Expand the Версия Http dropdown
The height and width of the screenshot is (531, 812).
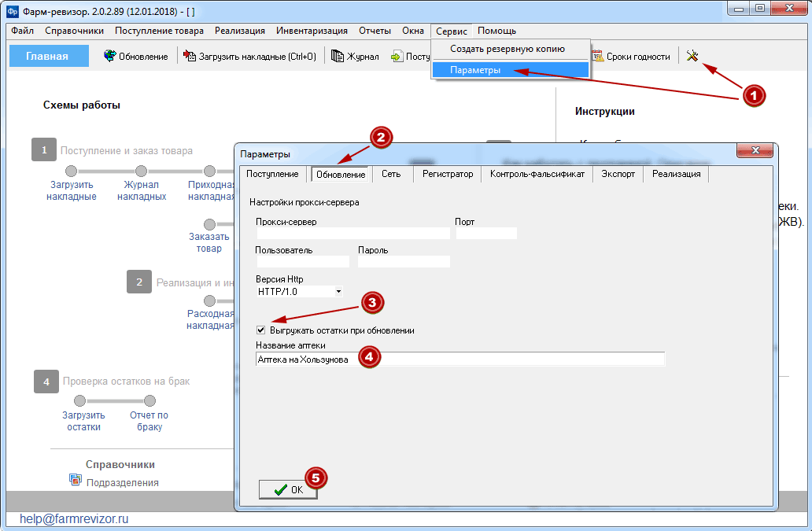click(x=338, y=291)
